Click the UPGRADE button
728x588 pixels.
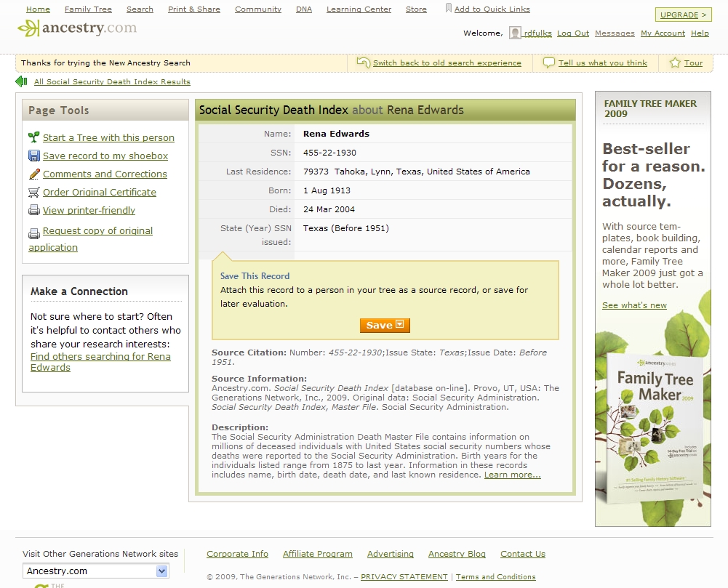[683, 15]
